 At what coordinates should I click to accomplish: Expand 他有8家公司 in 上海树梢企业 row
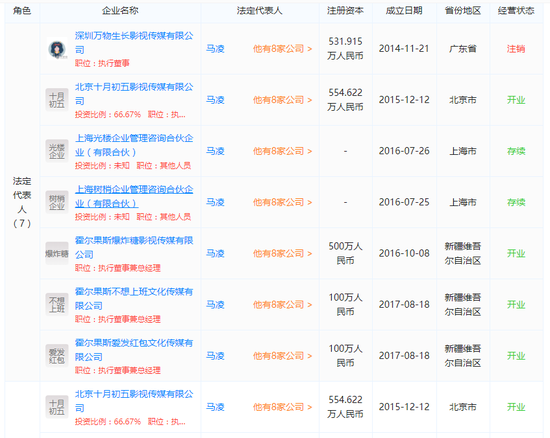coord(282,202)
